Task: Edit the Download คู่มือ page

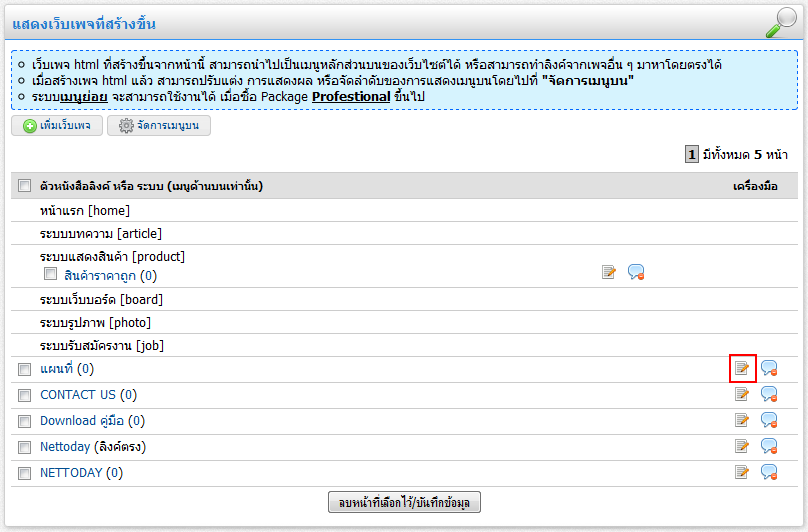Action: point(742,420)
